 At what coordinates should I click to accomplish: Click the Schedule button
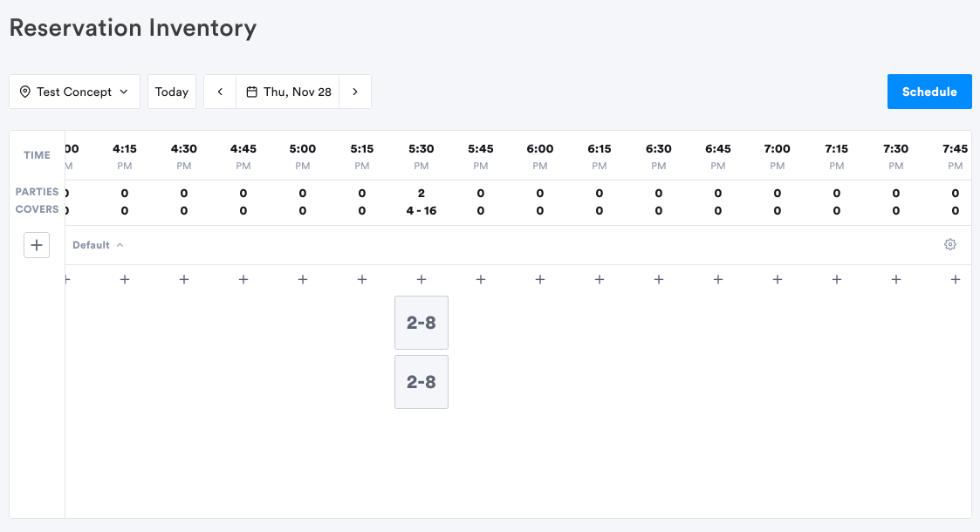click(929, 92)
